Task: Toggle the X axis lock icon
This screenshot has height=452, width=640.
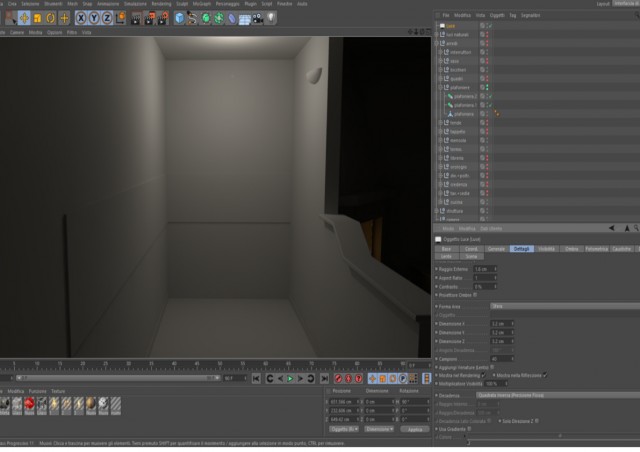Action: 81,18
